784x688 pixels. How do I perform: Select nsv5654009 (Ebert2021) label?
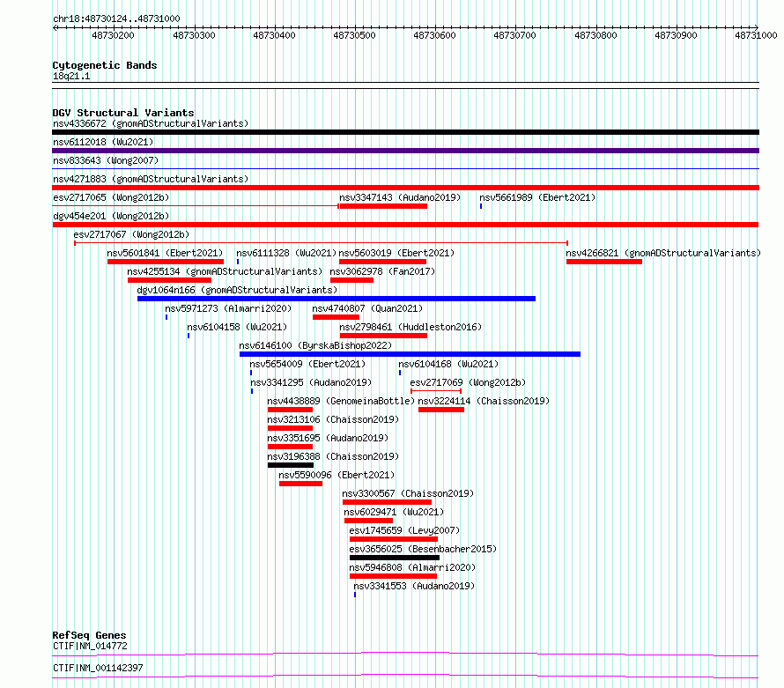coord(307,364)
